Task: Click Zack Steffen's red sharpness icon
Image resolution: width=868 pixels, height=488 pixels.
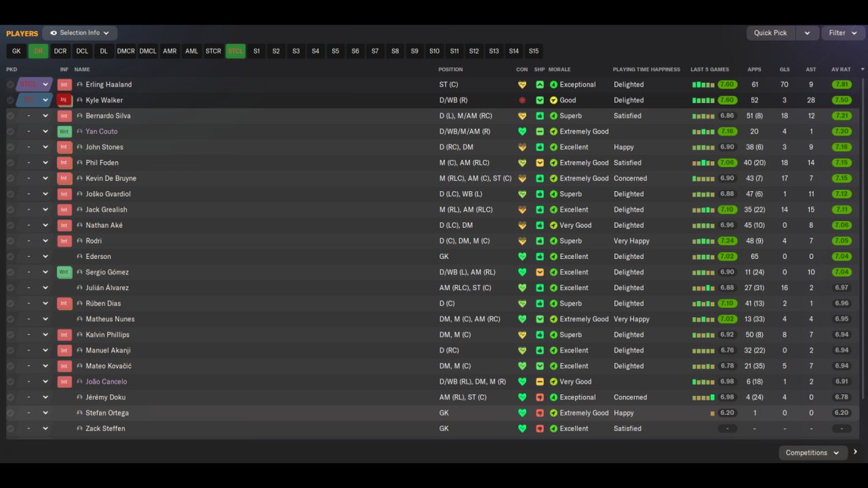Action: coord(540,428)
